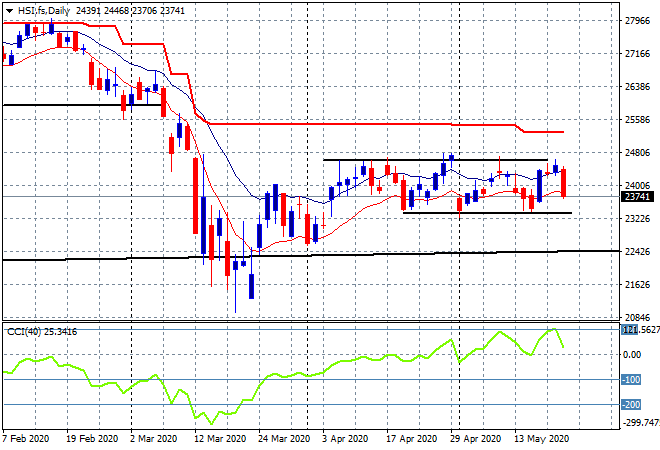
Task: Click the 24 Mar 2020 date label
Action: [x=284, y=439]
